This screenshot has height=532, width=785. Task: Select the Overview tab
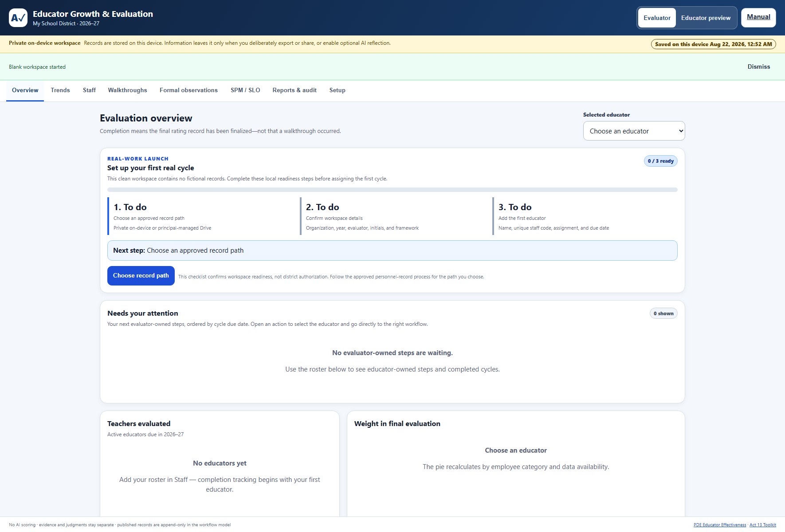point(25,90)
